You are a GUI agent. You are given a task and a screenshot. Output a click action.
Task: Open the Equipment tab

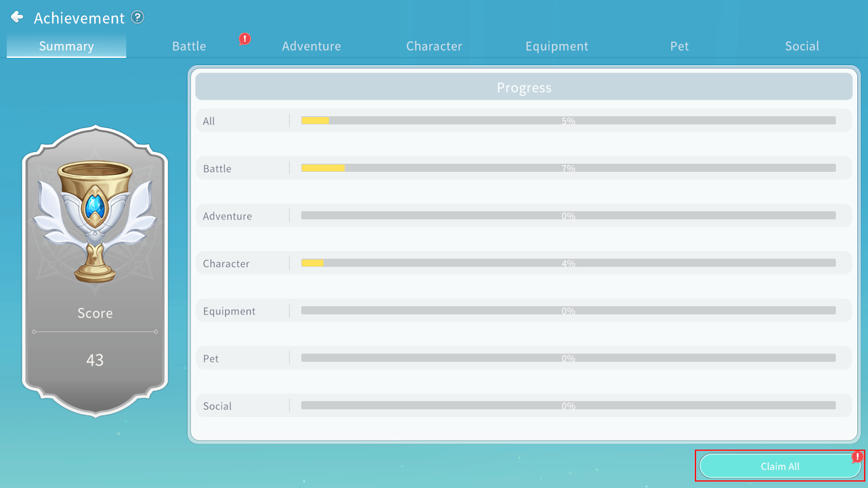[x=557, y=46]
